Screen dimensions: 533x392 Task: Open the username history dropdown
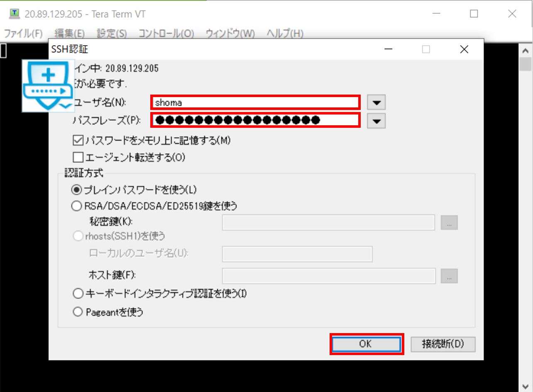(376, 102)
